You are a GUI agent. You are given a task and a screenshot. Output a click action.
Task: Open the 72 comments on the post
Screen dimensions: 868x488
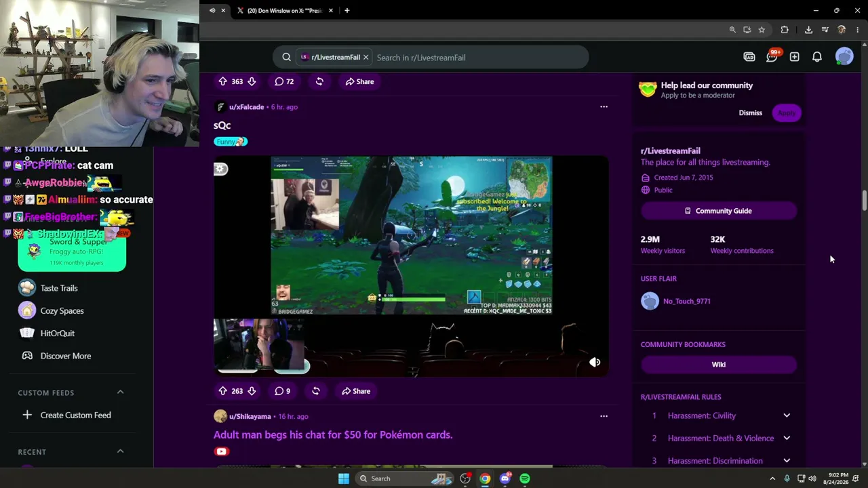pos(284,81)
